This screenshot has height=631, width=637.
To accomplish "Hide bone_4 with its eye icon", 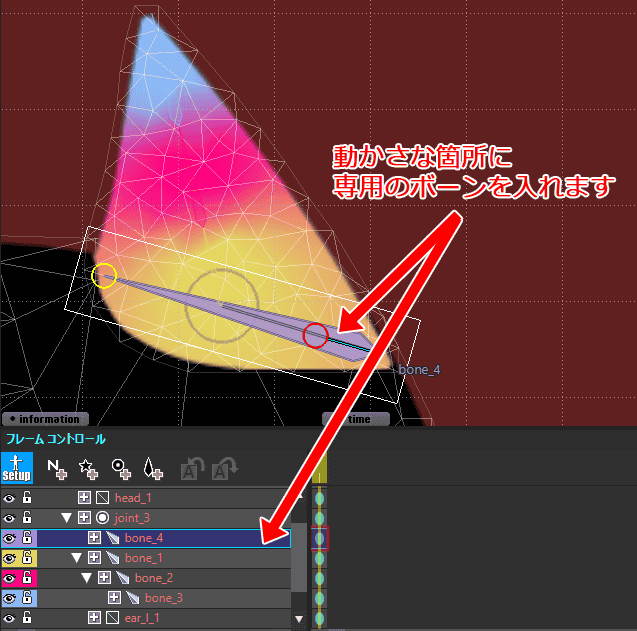I will [x=9, y=538].
